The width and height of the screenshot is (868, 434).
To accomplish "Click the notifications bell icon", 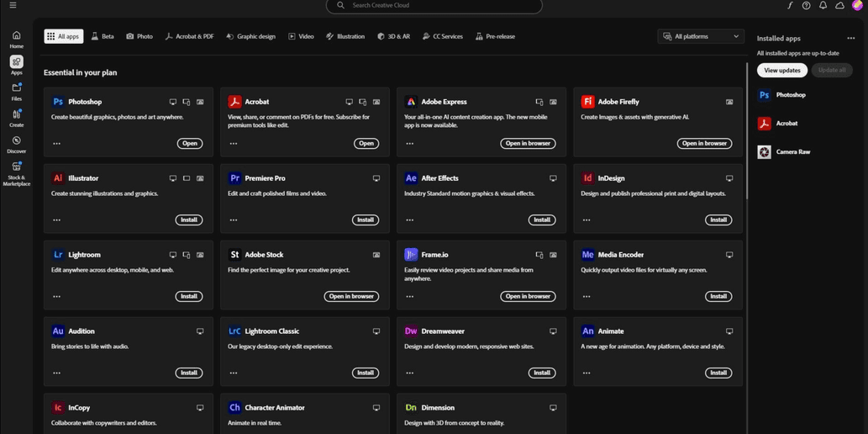I will point(823,6).
